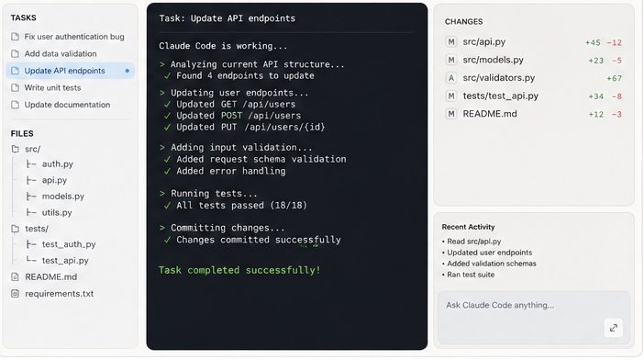Viewport: 644px width, 360px height.
Task: Click the Running tests... line
Action: (208, 193)
